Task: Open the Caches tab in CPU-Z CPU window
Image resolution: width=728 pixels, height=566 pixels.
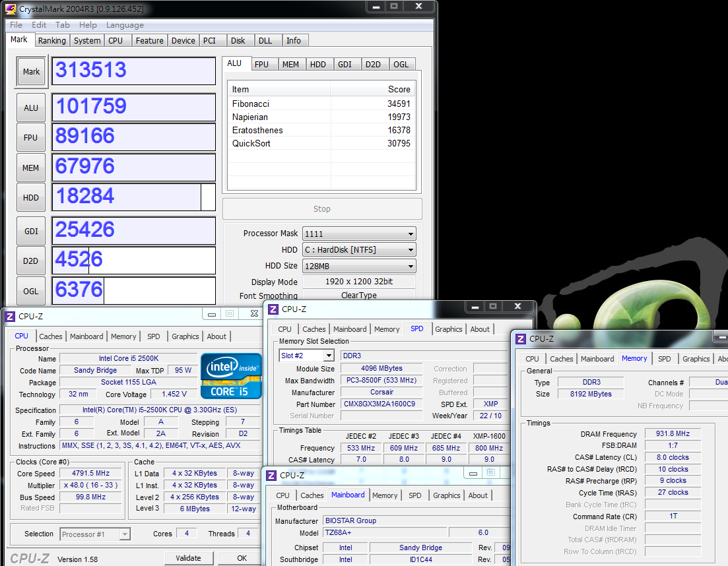Action: pyautogui.click(x=51, y=337)
